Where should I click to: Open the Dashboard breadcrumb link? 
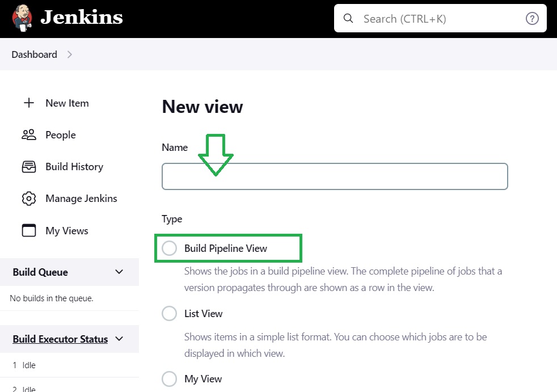click(35, 54)
